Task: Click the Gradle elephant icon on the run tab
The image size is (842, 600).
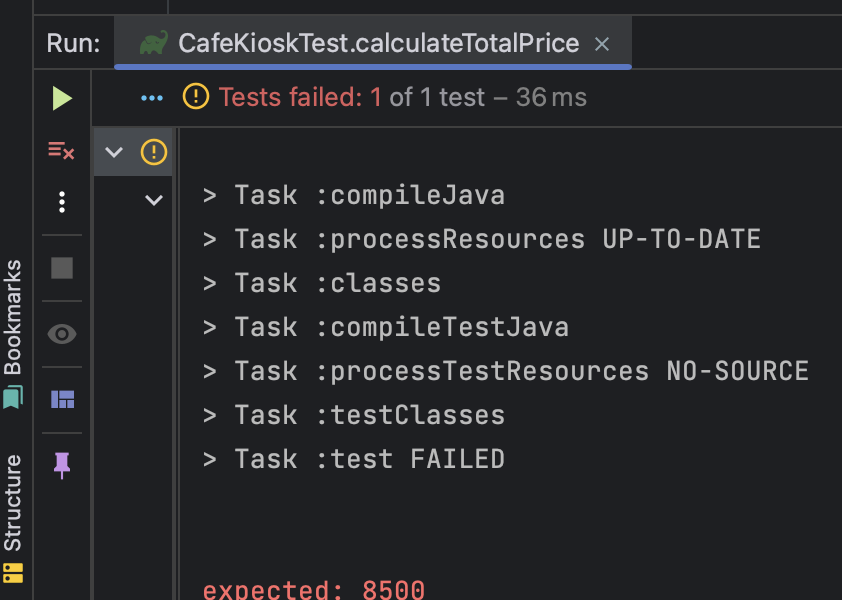Action: (153, 44)
